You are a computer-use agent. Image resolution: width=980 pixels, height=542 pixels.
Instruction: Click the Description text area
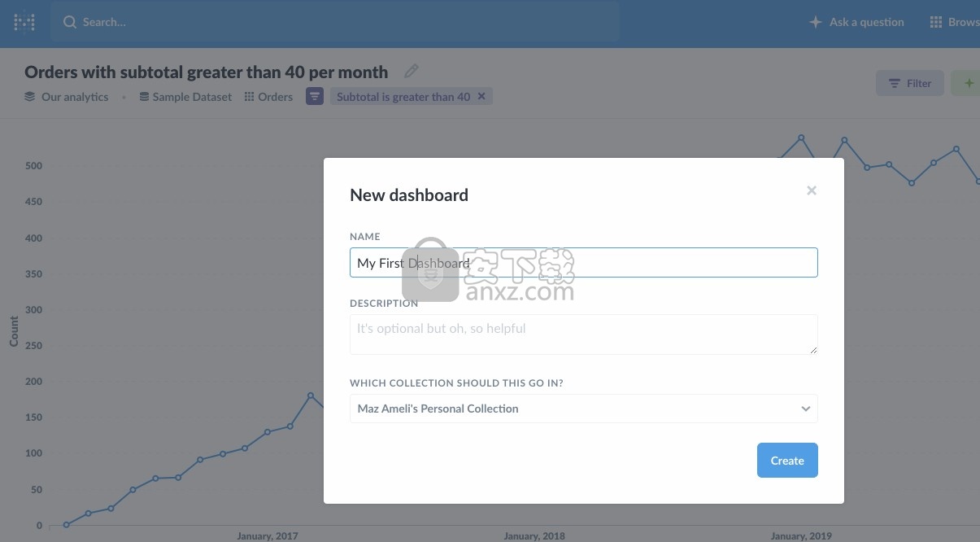coord(583,334)
